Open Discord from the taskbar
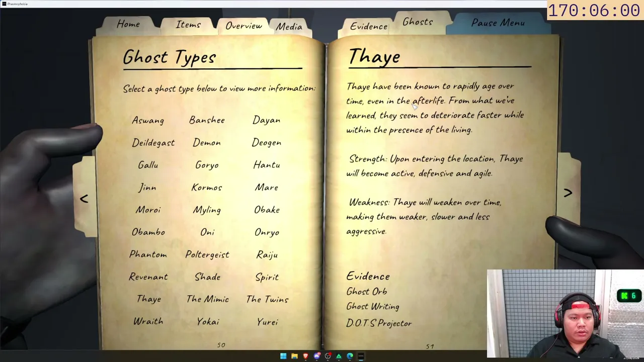 (x=316, y=356)
